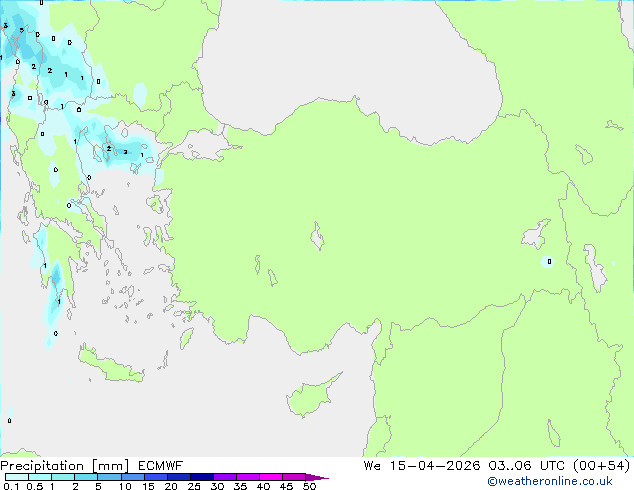Click Lake Van in eastern Turkey

pyautogui.click(x=535, y=235)
